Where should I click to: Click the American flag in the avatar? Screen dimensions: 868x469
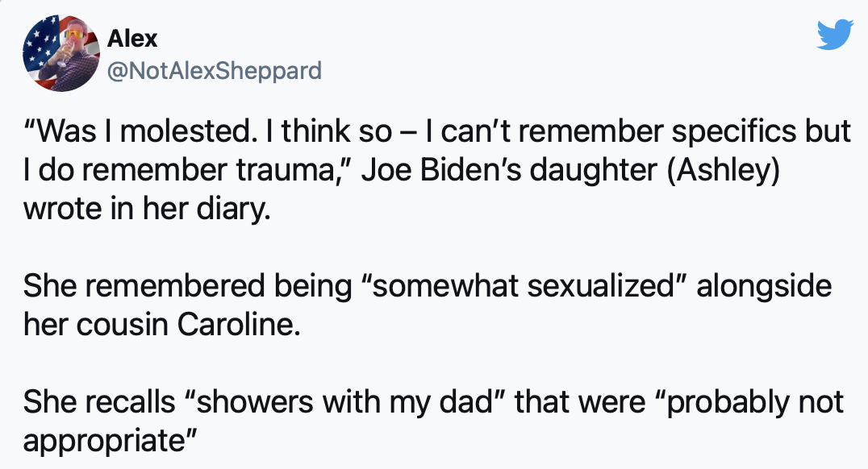(x=39, y=47)
